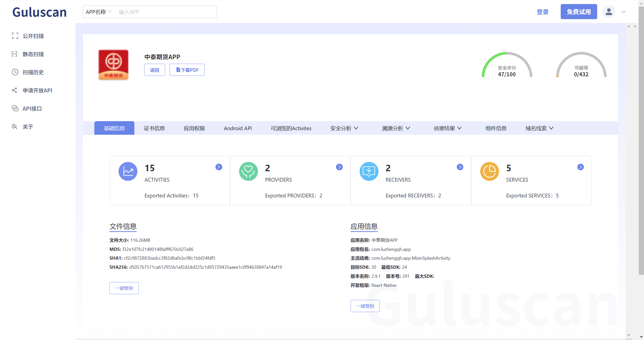Open Services details arrow icon
Image resolution: width=644 pixels, height=340 pixels.
pos(580,167)
